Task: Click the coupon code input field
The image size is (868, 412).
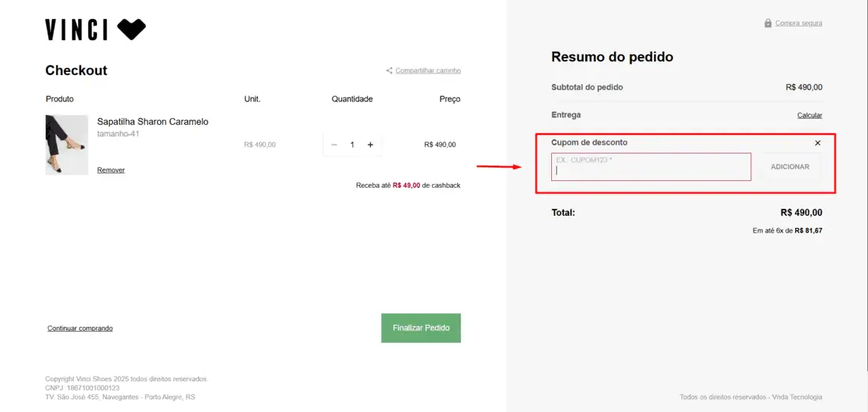Action: pos(651,167)
